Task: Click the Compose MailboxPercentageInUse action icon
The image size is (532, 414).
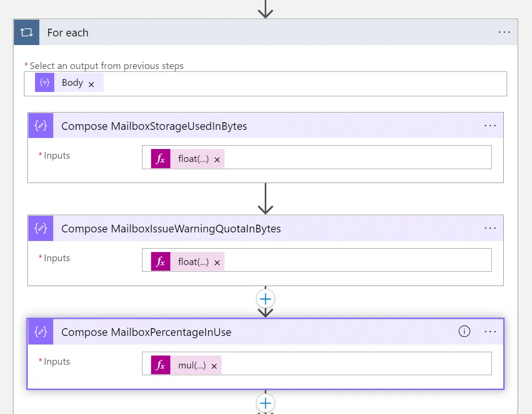Action: pyautogui.click(x=41, y=332)
